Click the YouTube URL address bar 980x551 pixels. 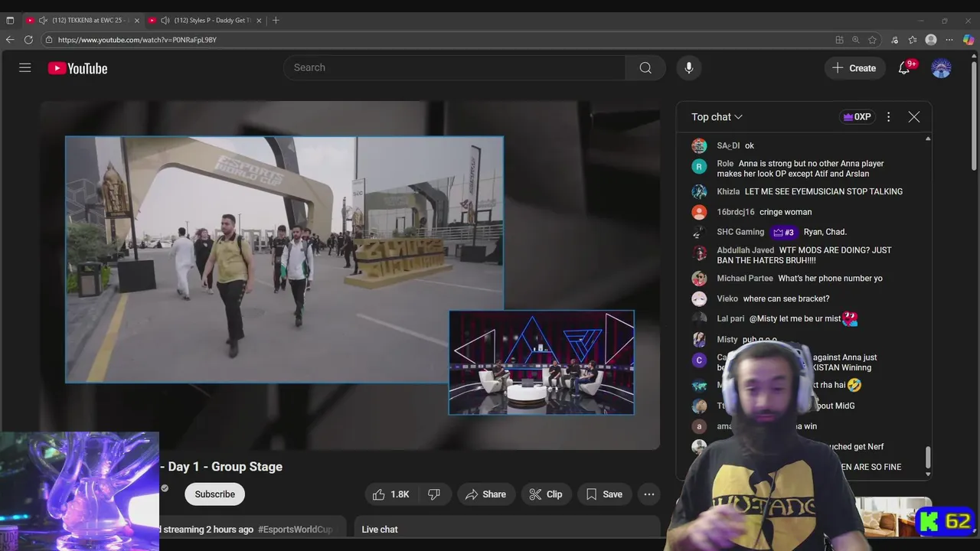[x=436, y=40]
